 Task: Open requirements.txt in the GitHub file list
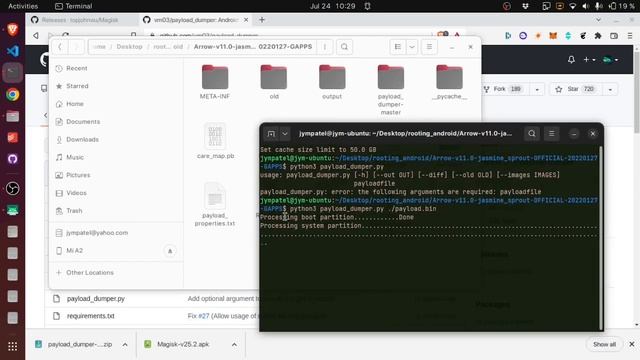tap(91, 316)
